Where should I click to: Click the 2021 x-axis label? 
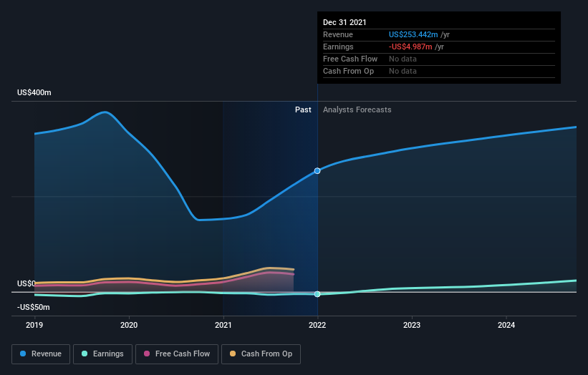tap(223, 325)
